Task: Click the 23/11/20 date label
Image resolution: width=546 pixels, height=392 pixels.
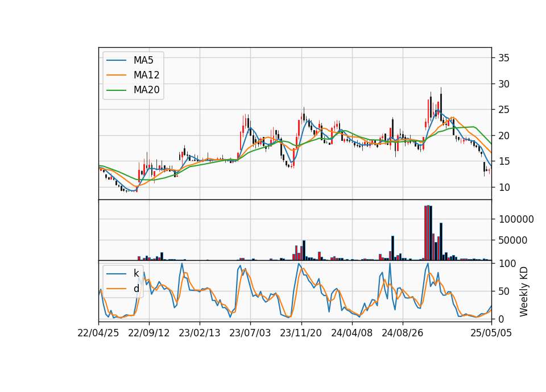Action: click(x=301, y=333)
